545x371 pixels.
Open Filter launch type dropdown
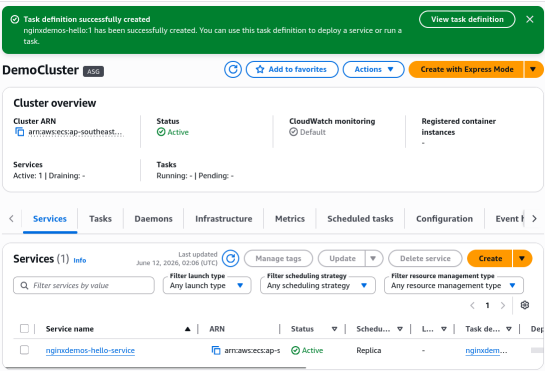pyautogui.click(x=207, y=285)
